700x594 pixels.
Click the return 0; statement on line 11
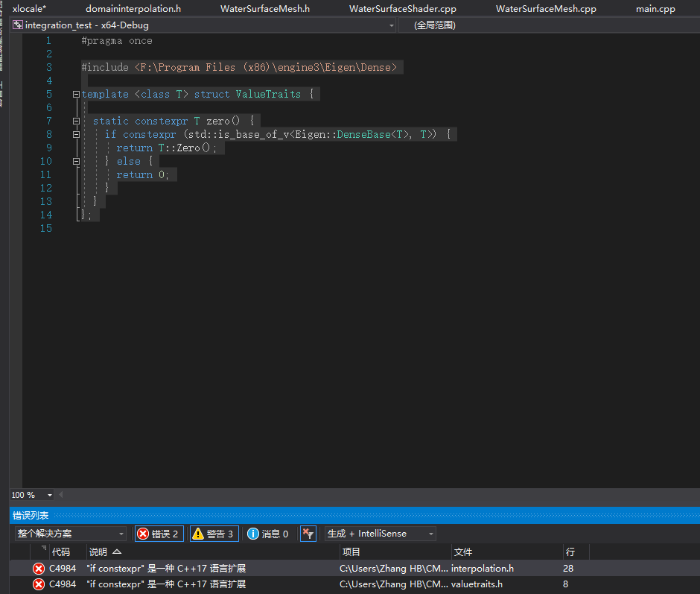[143, 174]
